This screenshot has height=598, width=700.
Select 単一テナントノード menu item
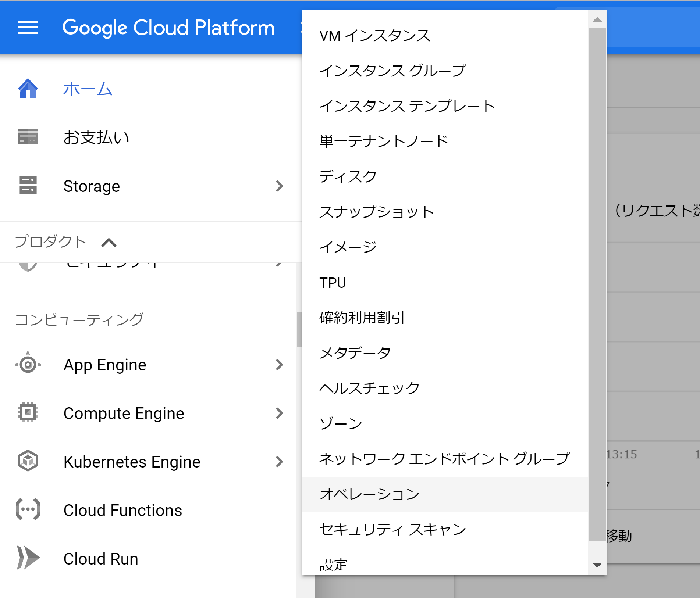(x=445, y=141)
